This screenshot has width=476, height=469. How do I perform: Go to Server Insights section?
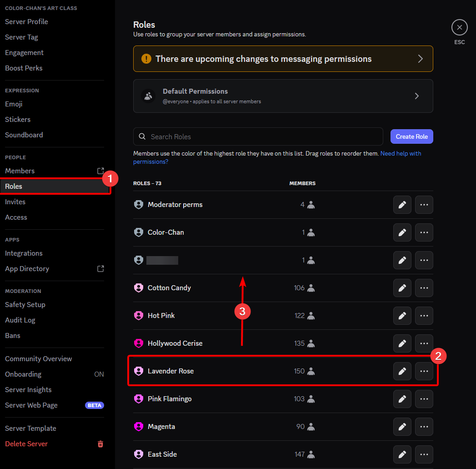[x=28, y=390]
